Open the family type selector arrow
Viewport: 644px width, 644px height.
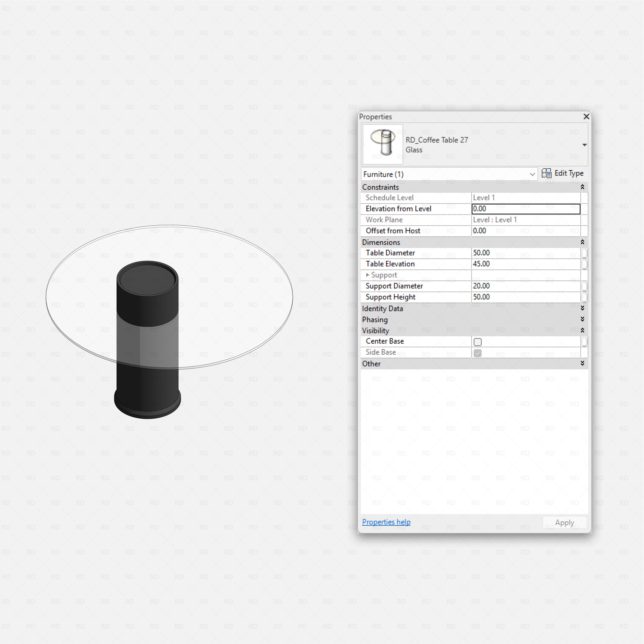(x=584, y=145)
